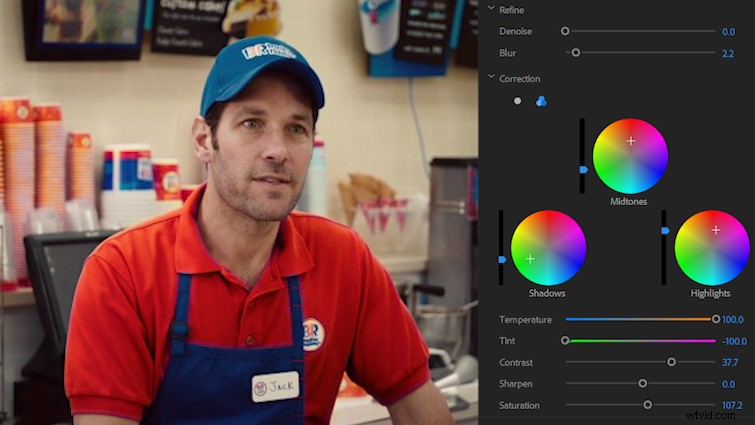Click the Sharpen slider handle
Image resolution: width=755 pixels, height=425 pixels.
[x=643, y=384]
